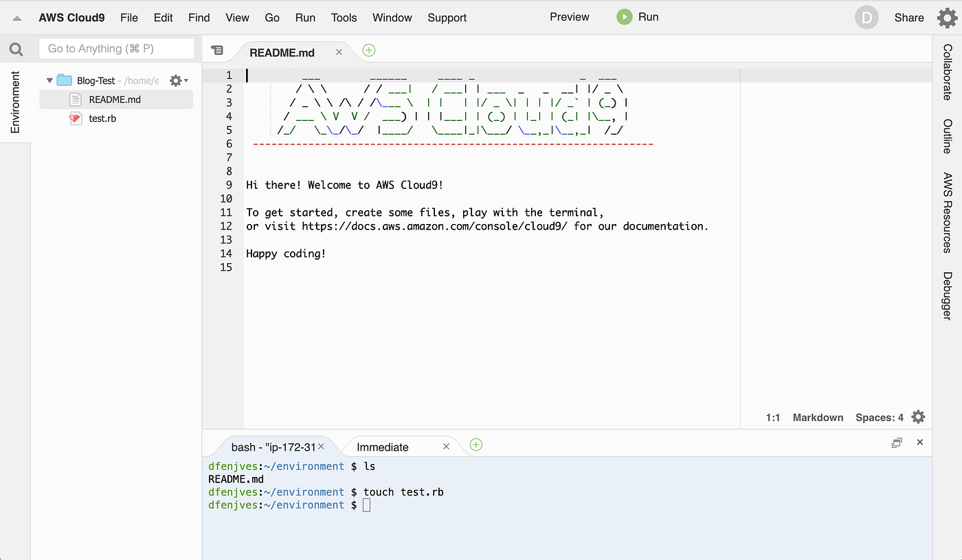Close the README.md editor tab
962x560 pixels.
tap(339, 52)
